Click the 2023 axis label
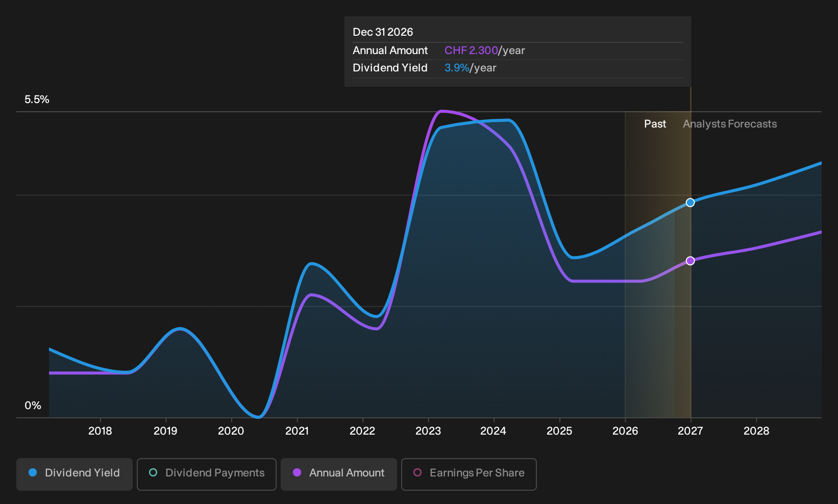Image resolution: width=838 pixels, height=504 pixels. (x=428, y=431)
